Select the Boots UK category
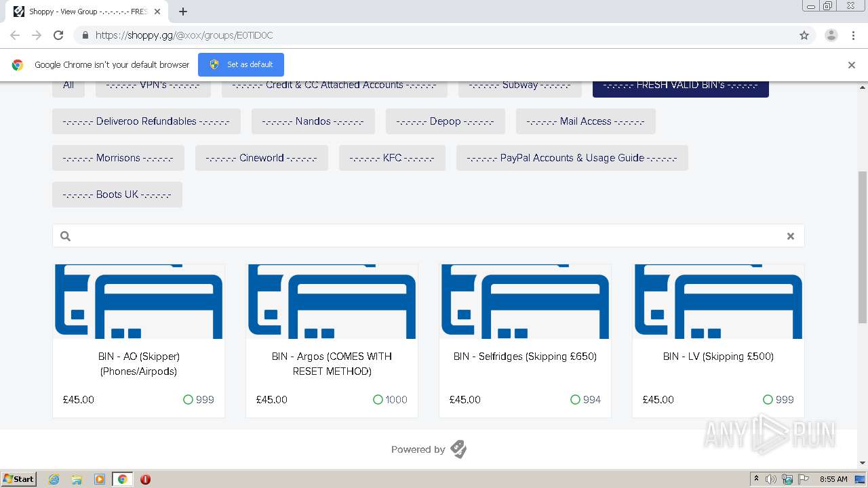Image resolution: width=868 pixels, height=488 pixels. pos(117,195)
